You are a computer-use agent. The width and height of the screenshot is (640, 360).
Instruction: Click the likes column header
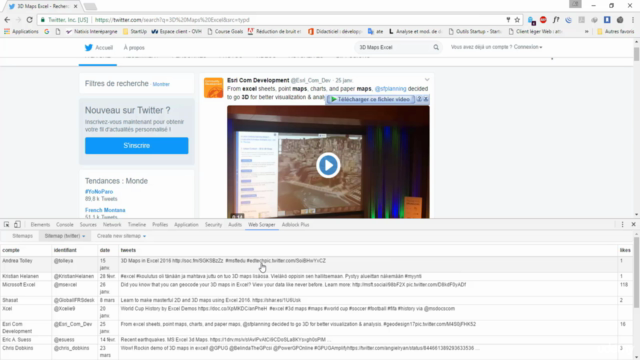(625, 250)
